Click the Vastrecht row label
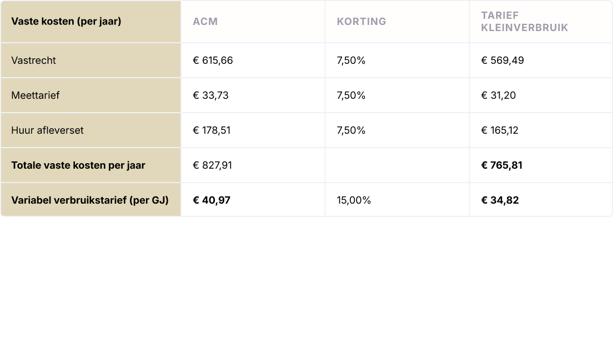Screen dimensions: 613x364 tap(33, 60)
